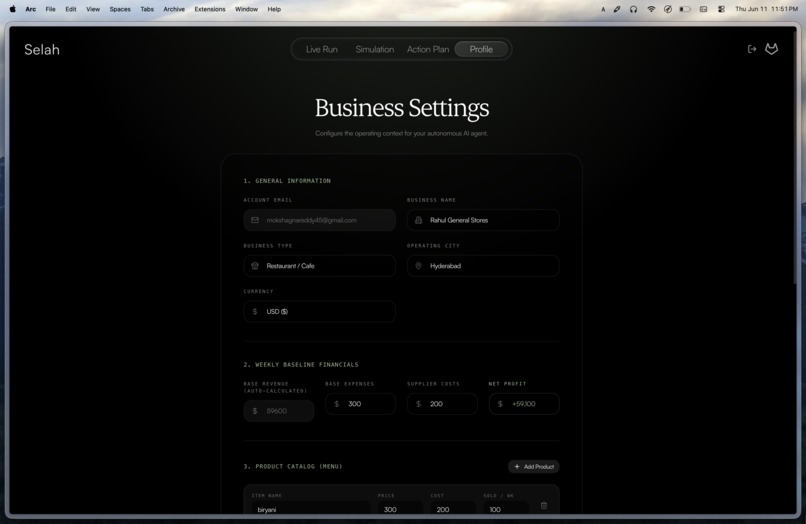This screenshot has width=806, height=524.
Task: Click the pen icon in the menu bar
Action: (617, 9)
